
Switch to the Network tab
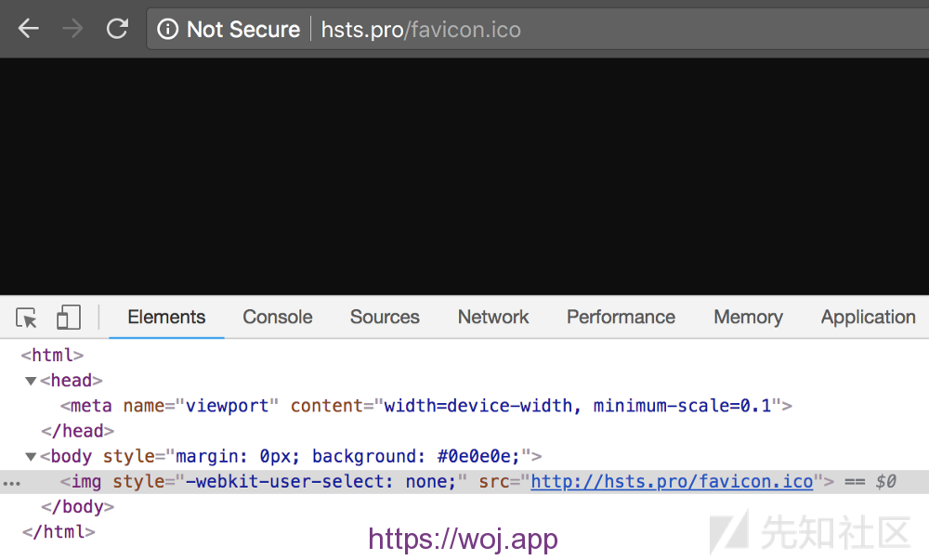click(x=493, y=318)
